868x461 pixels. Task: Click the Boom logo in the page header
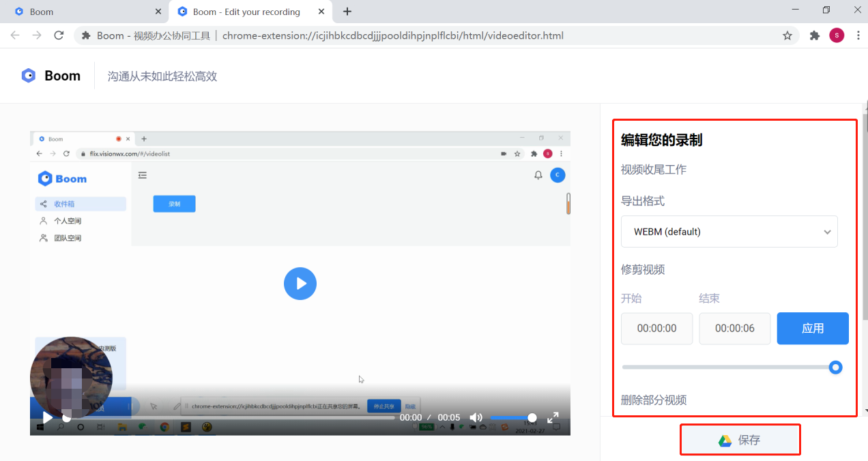(50, 76)
